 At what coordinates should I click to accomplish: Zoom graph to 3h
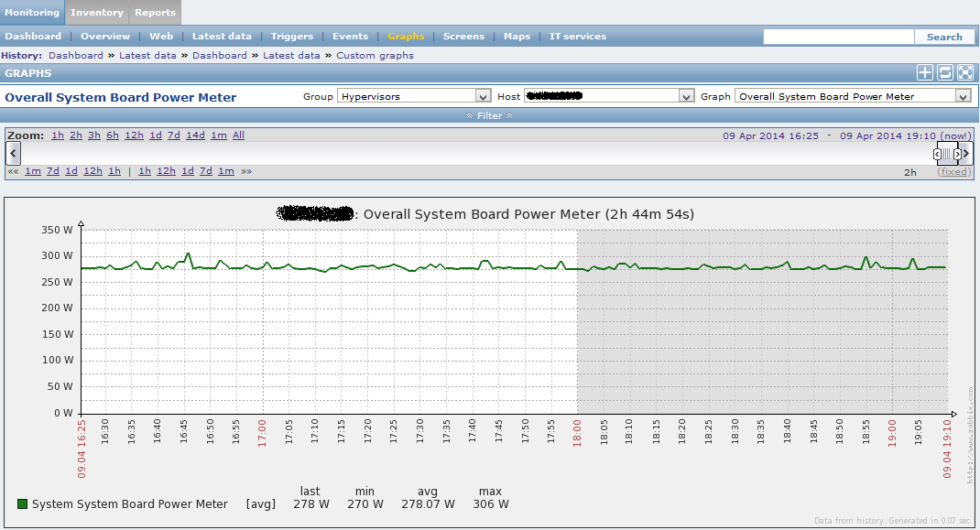click(93, 135)
